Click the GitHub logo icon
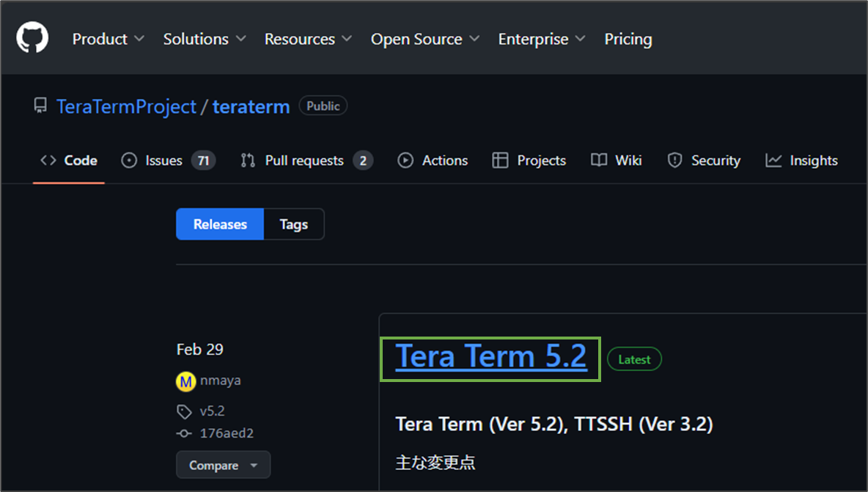This screenshot has height=492, width=868. pyautogui.click(x=32, y=37)
